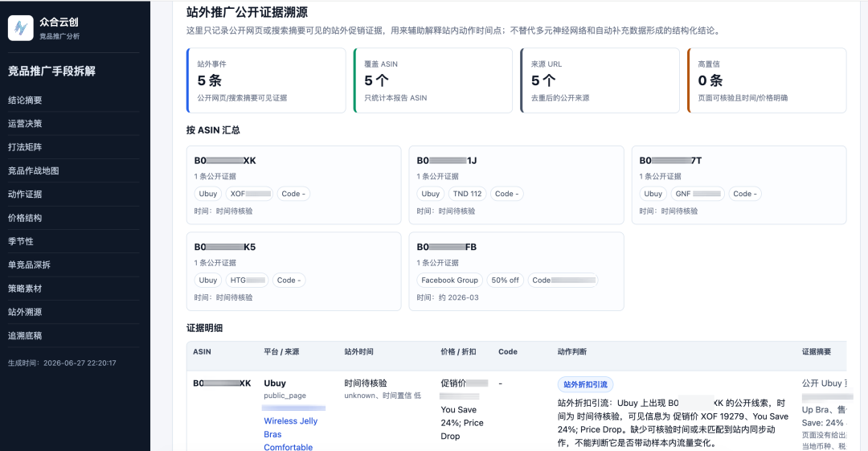This screenshot has height=451, width=868.
Task: Click the 高置信 0 条 card
Action: coord(767,80)
